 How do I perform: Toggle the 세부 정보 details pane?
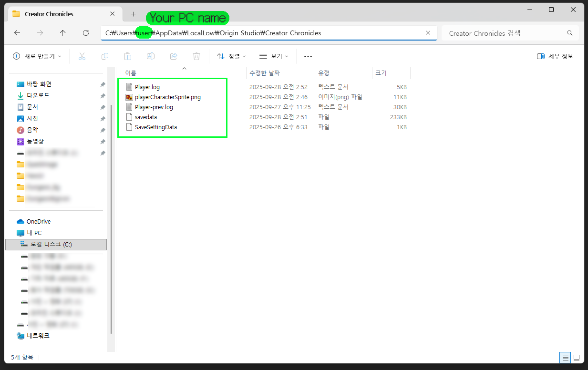555,56
